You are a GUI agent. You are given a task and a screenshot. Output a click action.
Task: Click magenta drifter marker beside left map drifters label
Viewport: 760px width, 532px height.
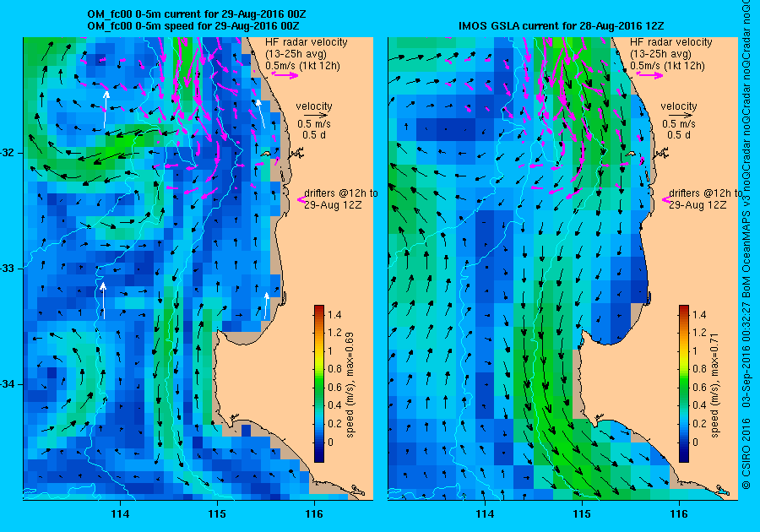pyautogui.click(x=301, y=199)
